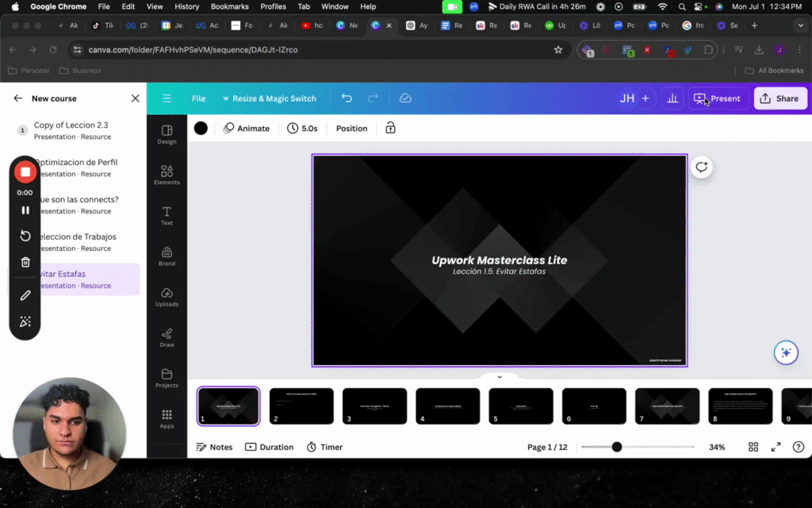The image size is (812, 508).
Task: Open the Position panel
Action: coord(351,128)
